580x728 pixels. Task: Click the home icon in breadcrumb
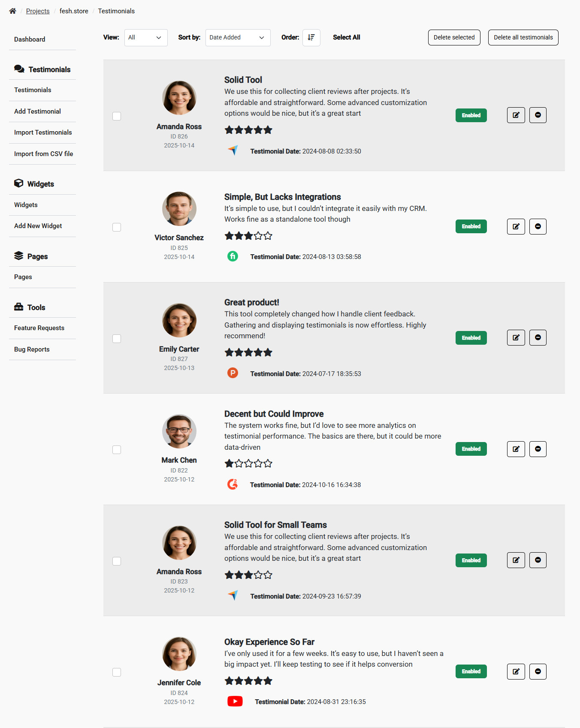click(12, 11)
